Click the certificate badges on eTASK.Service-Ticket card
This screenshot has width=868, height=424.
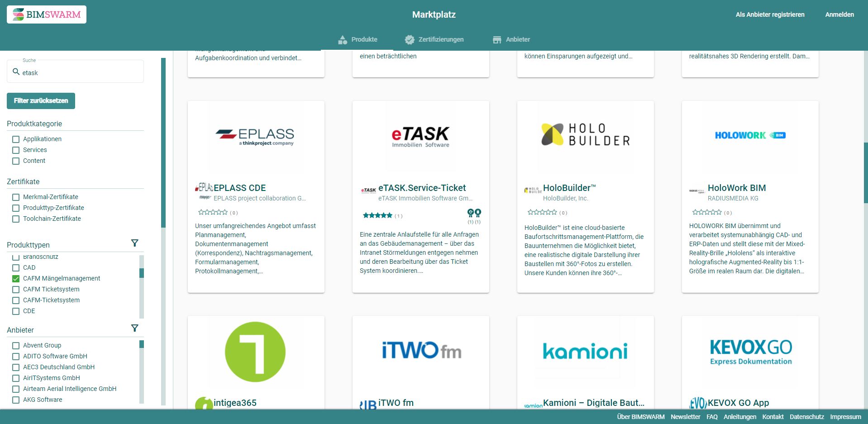pyautogui.click(x=474, y=216)
